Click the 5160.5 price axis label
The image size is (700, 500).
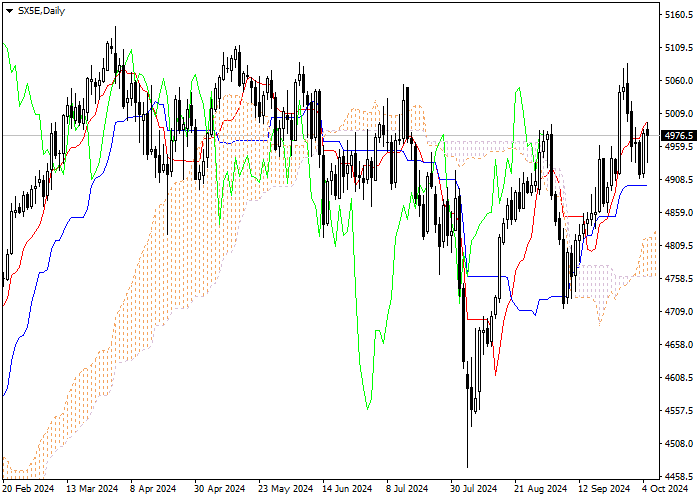(x=679, y=15)
